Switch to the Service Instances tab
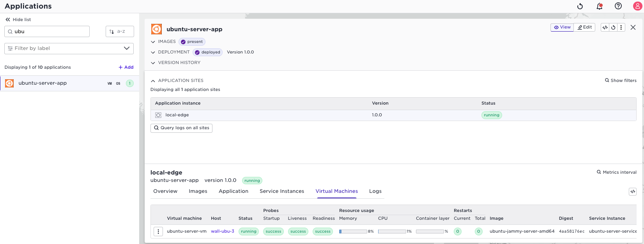This screenshot has height=244, width=644. tap(282, 191)
